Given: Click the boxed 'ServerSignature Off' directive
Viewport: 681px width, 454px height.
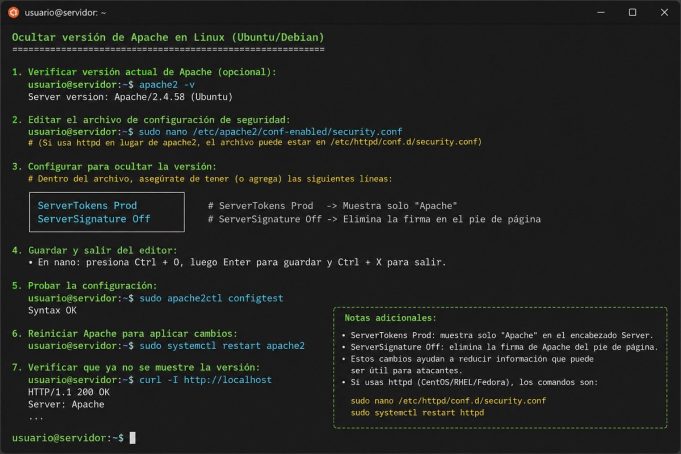Looking at the screenshot, I should click(94, 219).
